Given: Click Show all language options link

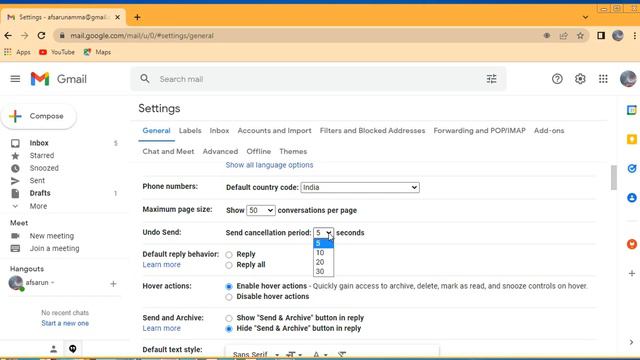Looking at the screenshot, I should pos(269,165).
